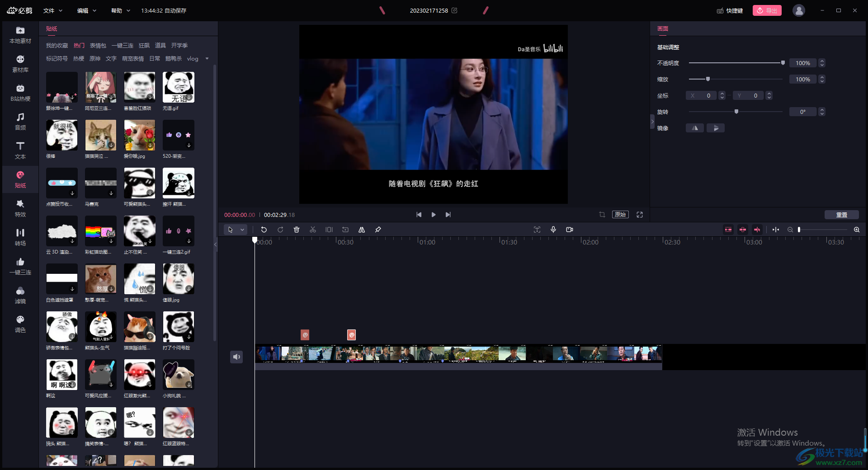
Task: Jump to previous frame
Action: coord(419,215)
